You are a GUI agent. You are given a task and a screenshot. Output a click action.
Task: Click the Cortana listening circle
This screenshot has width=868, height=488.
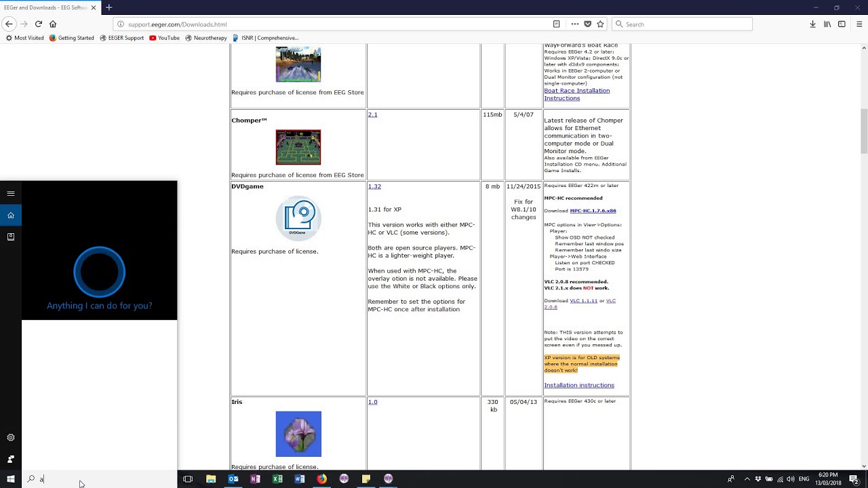pyautogui.click(x=99, y=272)
